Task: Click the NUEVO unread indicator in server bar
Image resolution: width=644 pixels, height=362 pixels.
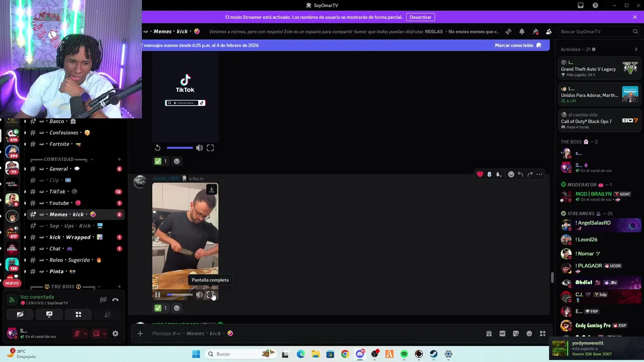Action: (12, 283)
